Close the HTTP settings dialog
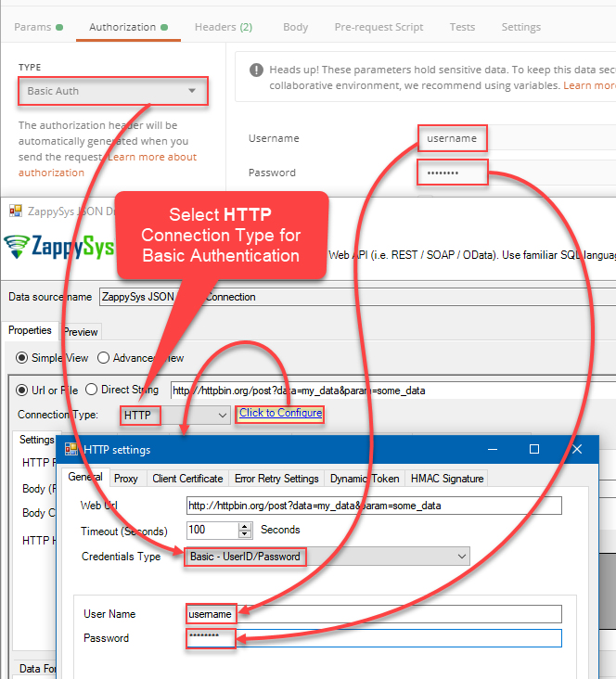 pyautogui.click(x=578, y=449)
